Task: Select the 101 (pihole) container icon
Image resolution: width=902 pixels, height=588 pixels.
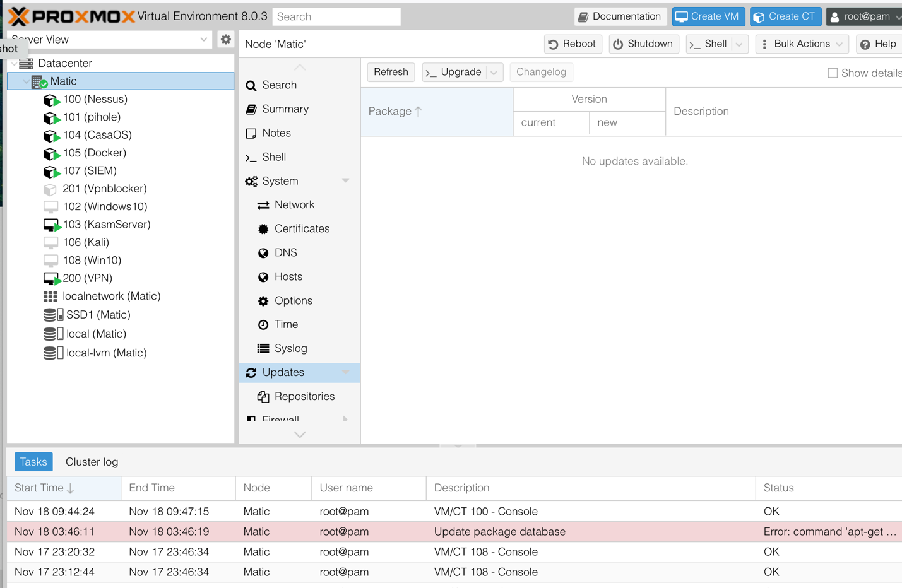Action: click(51, 117)
